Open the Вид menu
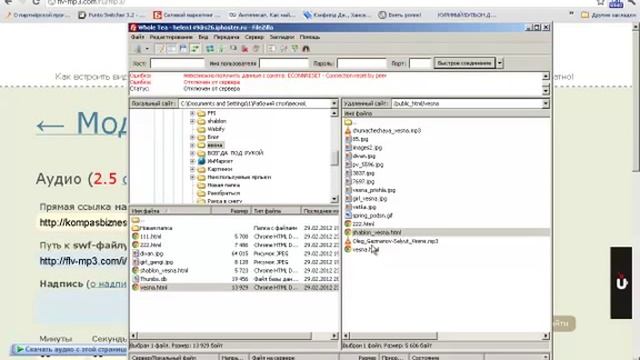The image size is (640, 360). [x=203, y=37]
